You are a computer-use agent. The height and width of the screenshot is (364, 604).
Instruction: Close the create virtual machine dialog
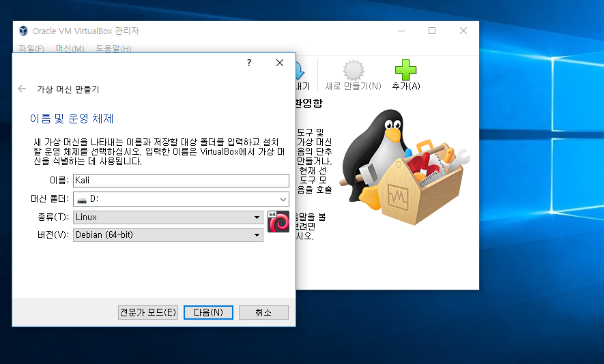click(x=280, y=63)
